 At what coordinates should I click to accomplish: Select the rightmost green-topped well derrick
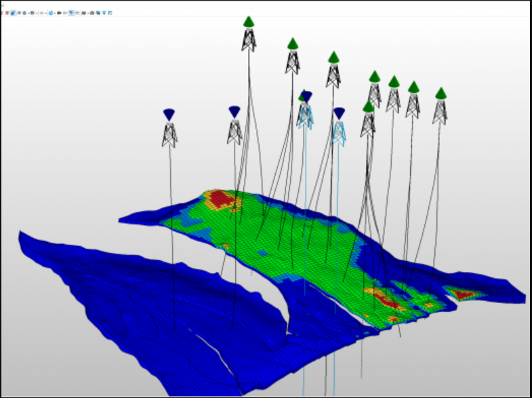(440, 108)
